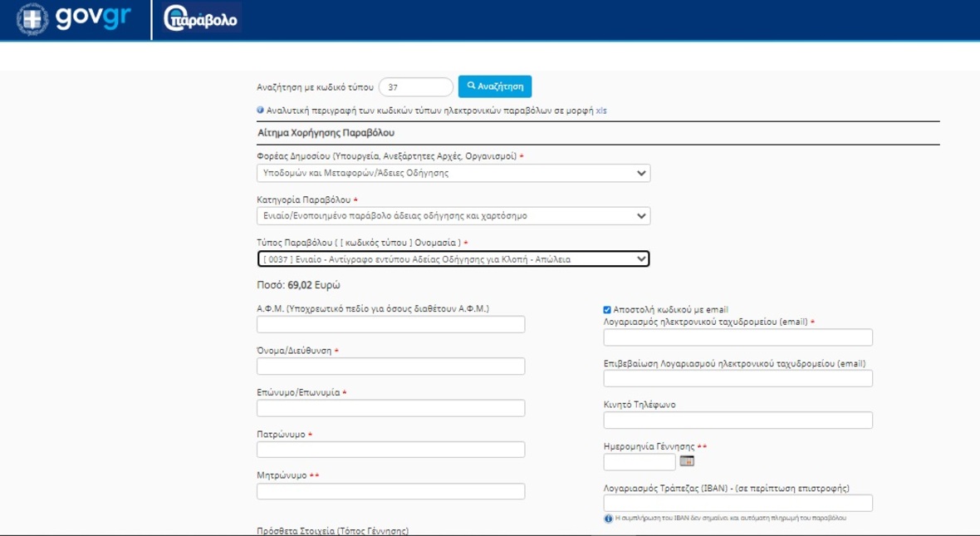Click the Πατρώνυμο input field
This screenshot has width=980, height=536.
390,449
